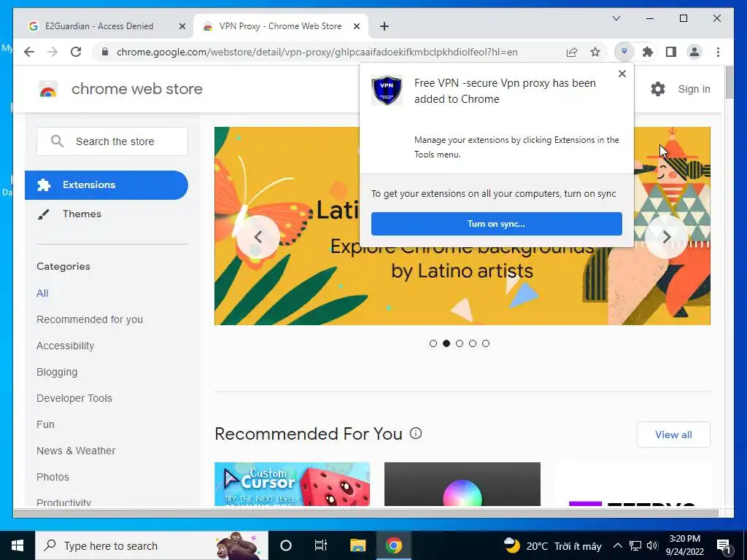Click the VPN shield icon in the popup
The image size is (747, 560).
click(x=387, y=90)
